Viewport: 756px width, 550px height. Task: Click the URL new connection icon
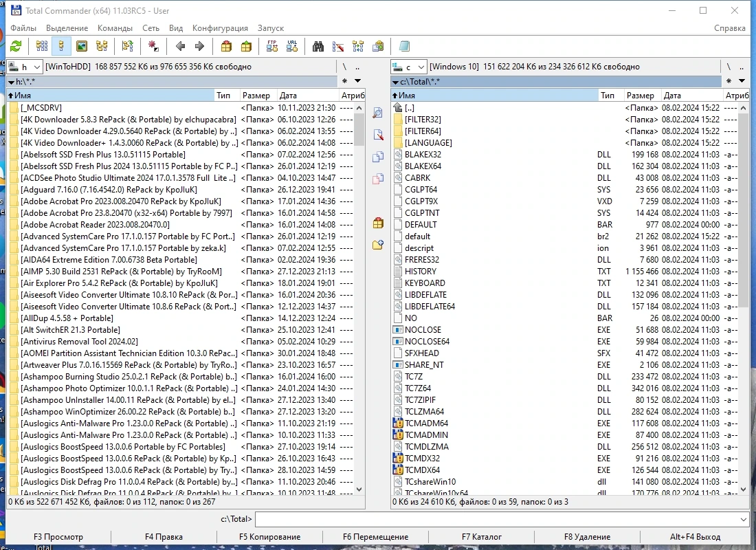click(x=292, y=46)
